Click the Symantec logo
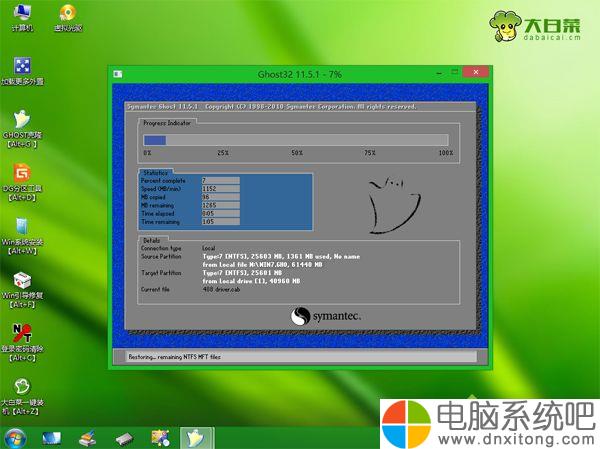 [326, 316]
